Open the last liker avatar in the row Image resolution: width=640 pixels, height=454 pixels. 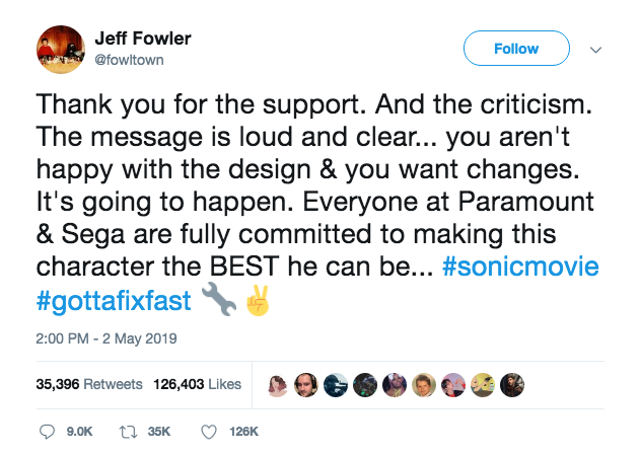(x=513, y=384)
